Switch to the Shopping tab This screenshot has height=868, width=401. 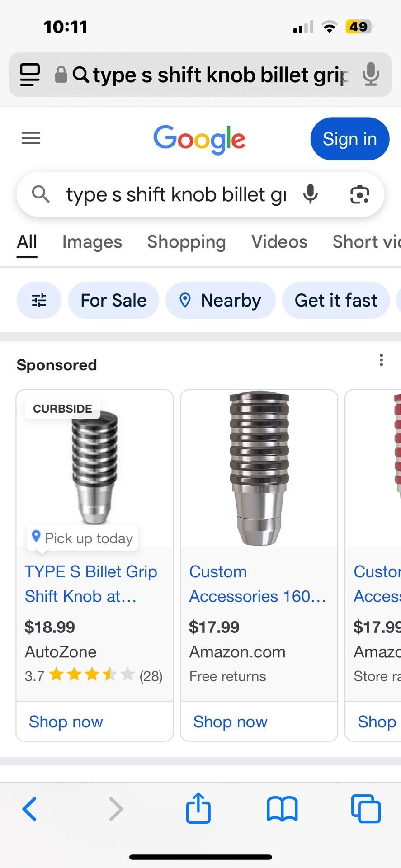[x=186, y=242]
